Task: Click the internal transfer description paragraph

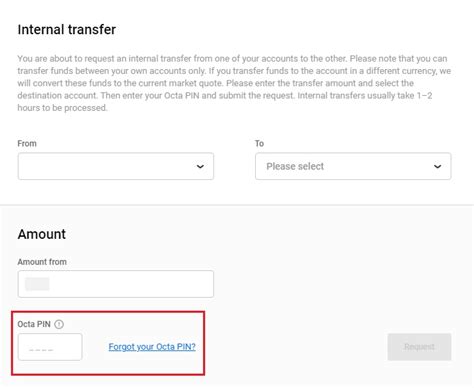Action: pos(234,83)
